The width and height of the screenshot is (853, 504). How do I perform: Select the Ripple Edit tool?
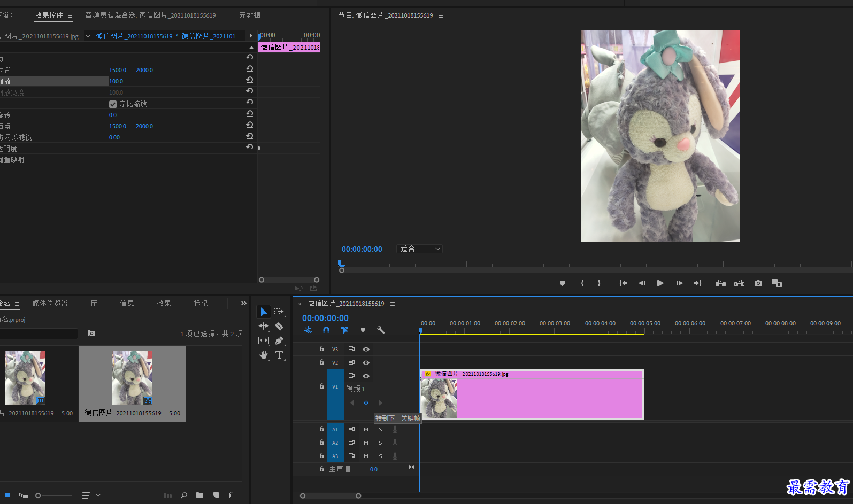click(x=263, y=326)
